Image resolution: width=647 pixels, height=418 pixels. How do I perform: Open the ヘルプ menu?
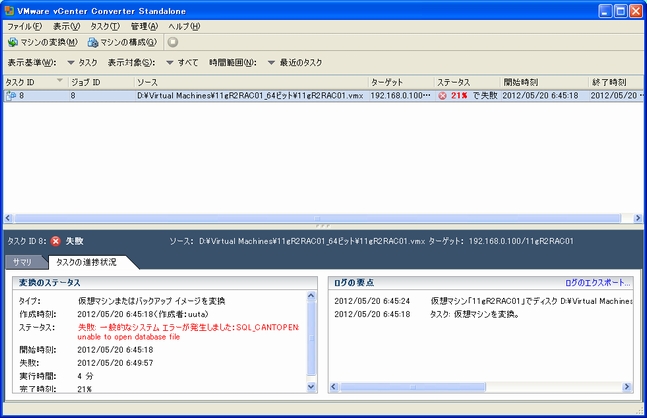184,26
